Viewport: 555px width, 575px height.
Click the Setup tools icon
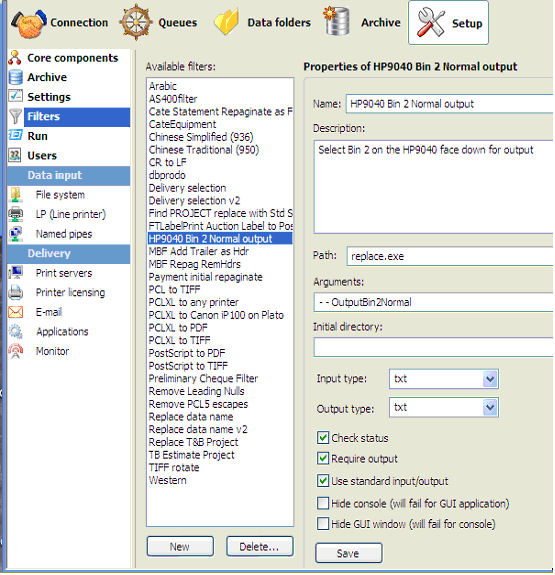coord(431,23)
